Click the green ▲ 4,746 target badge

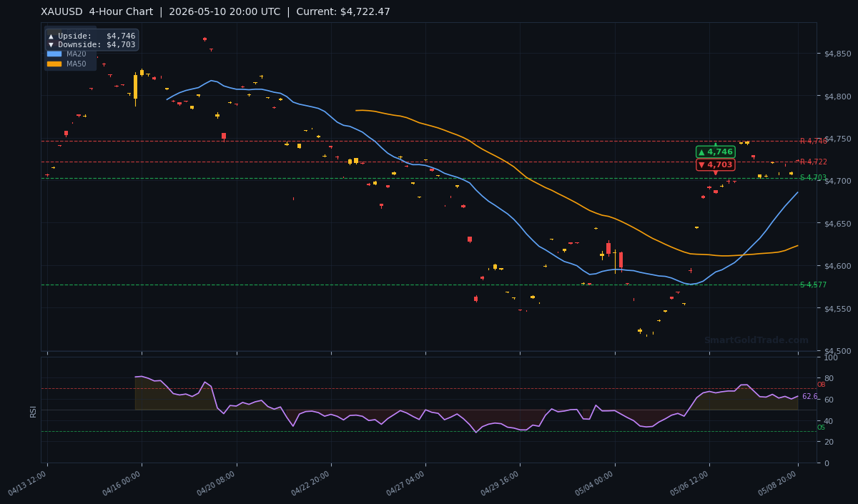(x=715, y=152)
